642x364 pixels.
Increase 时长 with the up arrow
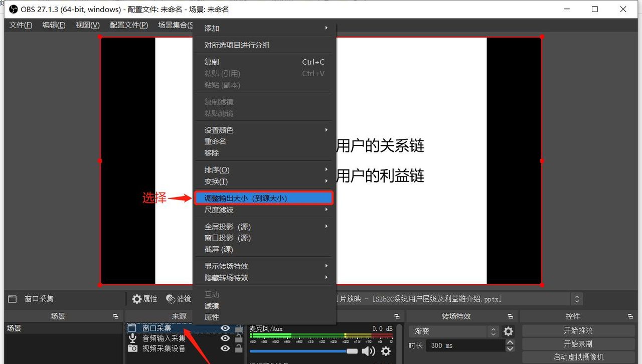pyautogui.click(x=510, y=342)
